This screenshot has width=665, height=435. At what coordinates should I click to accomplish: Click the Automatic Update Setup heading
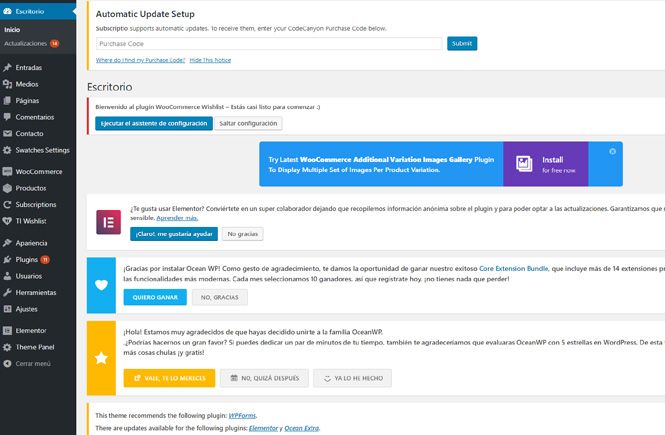145,14
